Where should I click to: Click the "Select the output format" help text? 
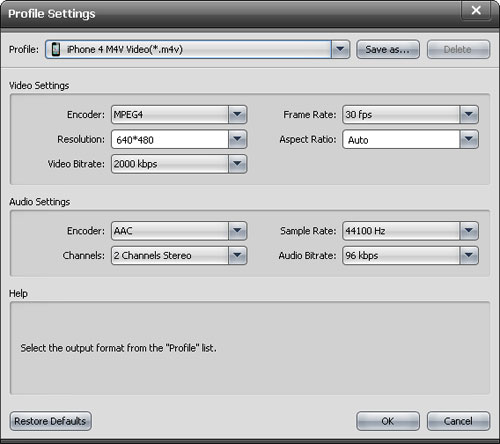118,348
